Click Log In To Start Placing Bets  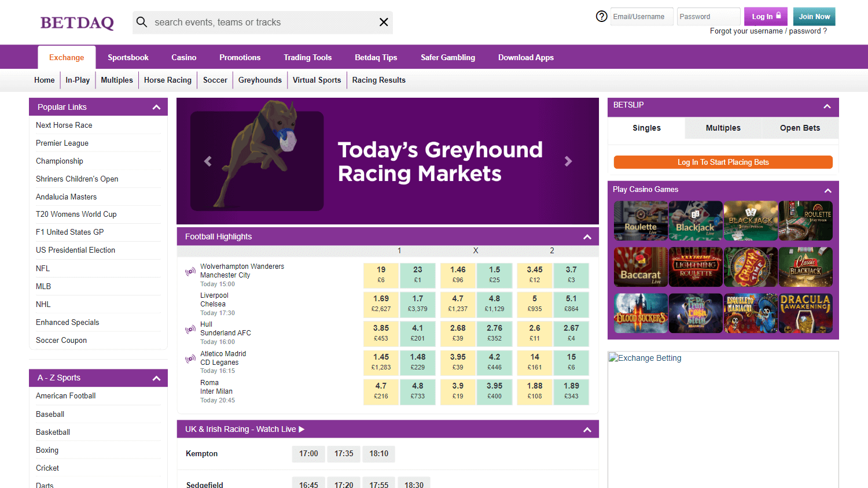[x=723, y=162]
